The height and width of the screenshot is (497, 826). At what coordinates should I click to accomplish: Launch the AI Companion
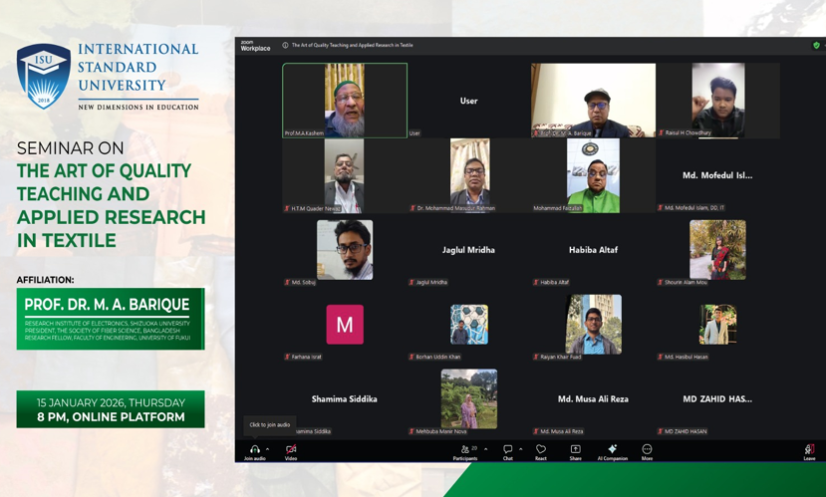(x=612, y=450)
